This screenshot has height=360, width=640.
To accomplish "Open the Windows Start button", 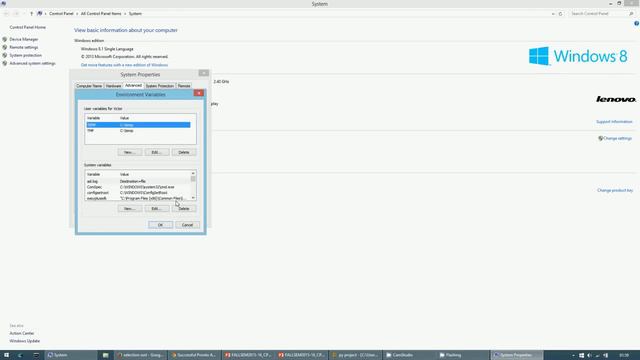I will click(x=6, y=355).
